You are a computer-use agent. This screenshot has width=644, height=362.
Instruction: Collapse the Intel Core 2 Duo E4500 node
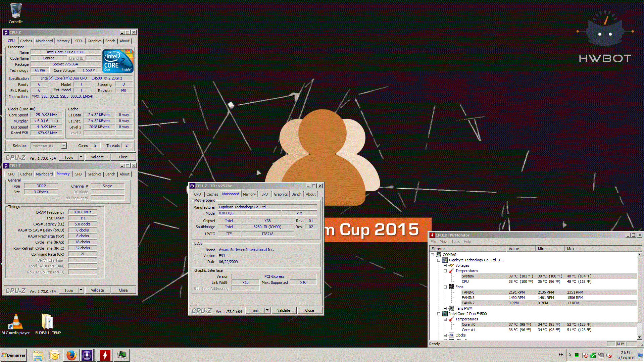click(x=439, y=314)
